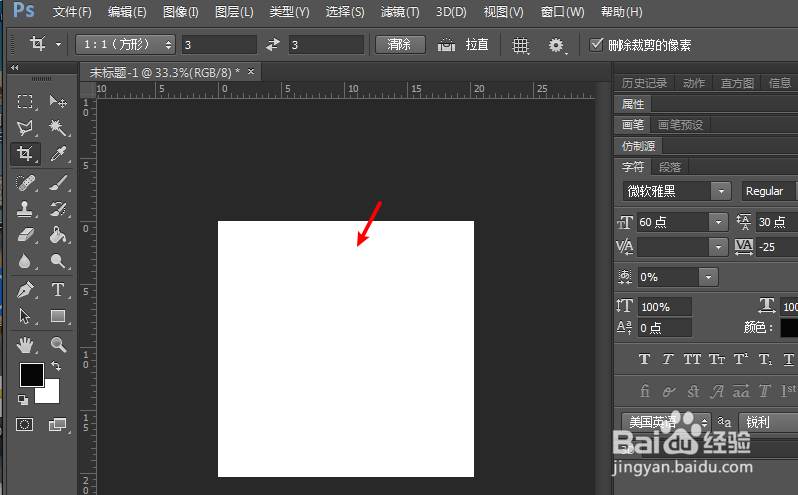This screenshot has width=798, height=495.
Task: Select the Move tool
Action: coord(58,101)
